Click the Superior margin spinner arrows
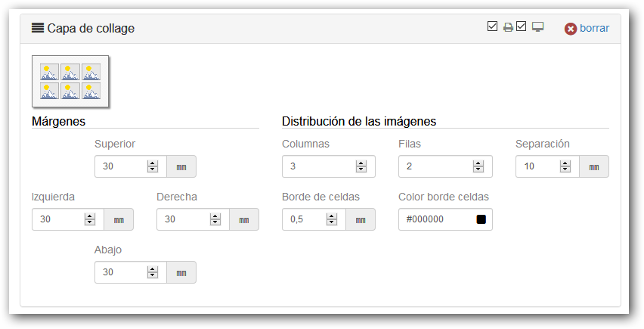The height and width of the screenshot is (329, 644). click(153, 166)
